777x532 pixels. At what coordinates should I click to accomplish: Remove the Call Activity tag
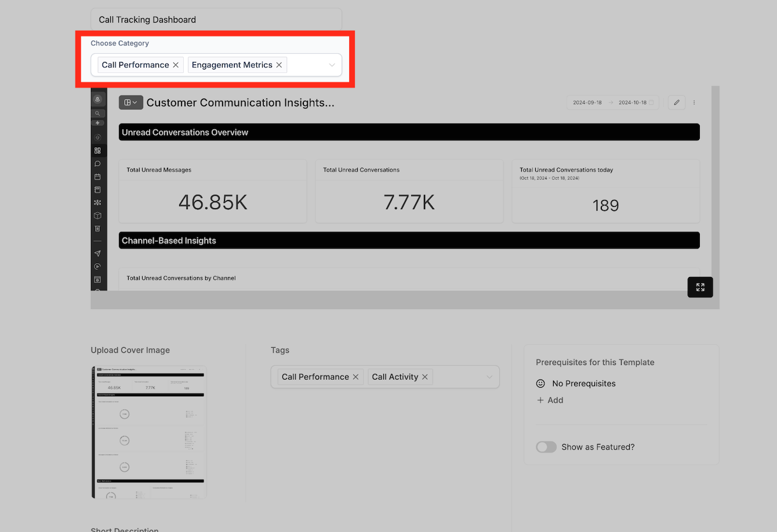tap(424, 377)
